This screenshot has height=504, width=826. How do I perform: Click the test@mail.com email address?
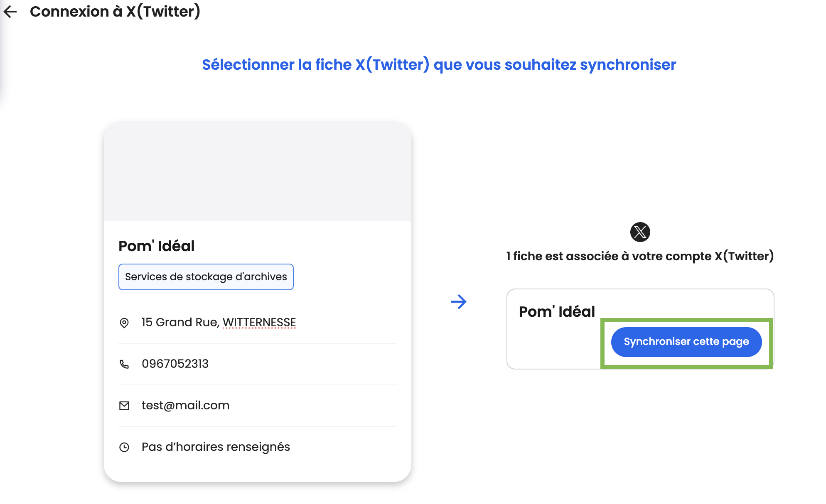(x=185, y=405)
